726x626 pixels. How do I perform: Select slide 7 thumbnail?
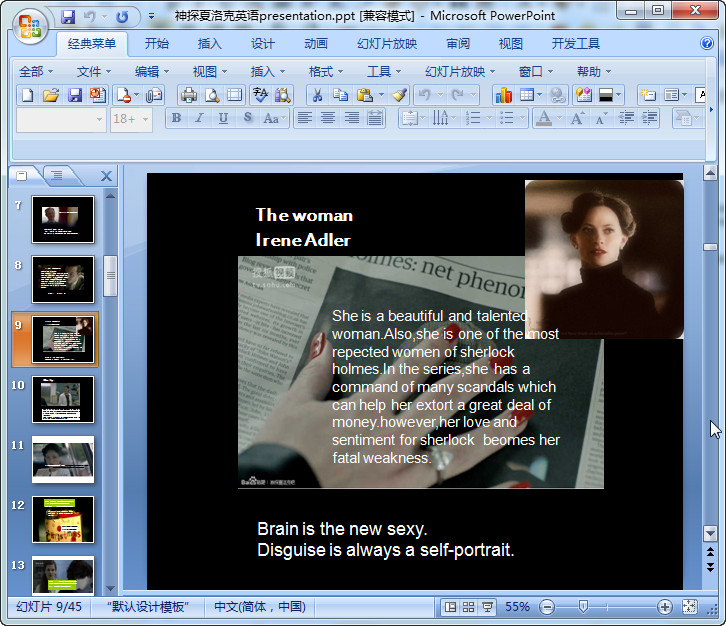pyautogui.click(x=63, y=219)
